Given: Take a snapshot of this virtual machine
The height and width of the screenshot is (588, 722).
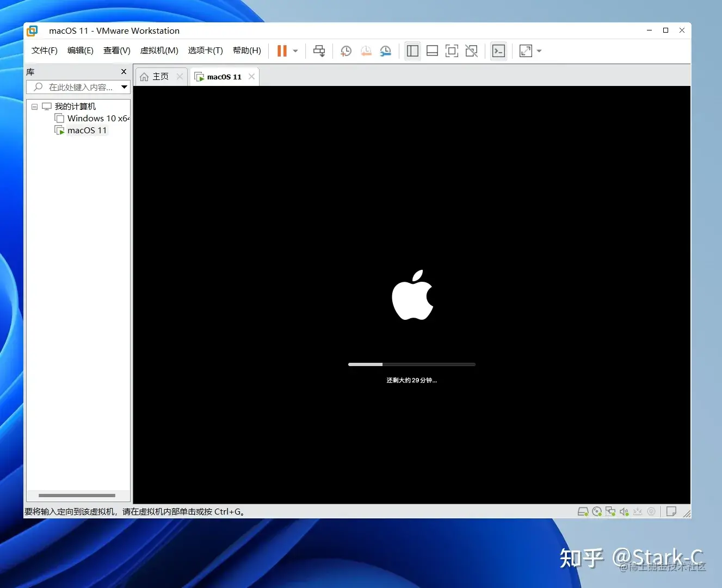Looking at the screenshot, I should tap(346, 51).
